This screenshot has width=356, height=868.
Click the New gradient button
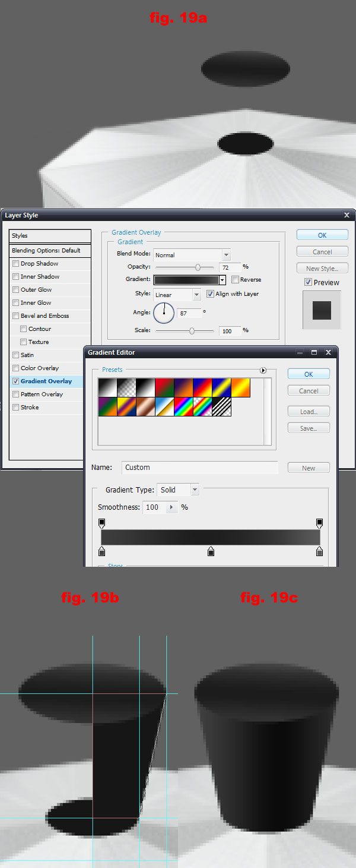(309, 468)
